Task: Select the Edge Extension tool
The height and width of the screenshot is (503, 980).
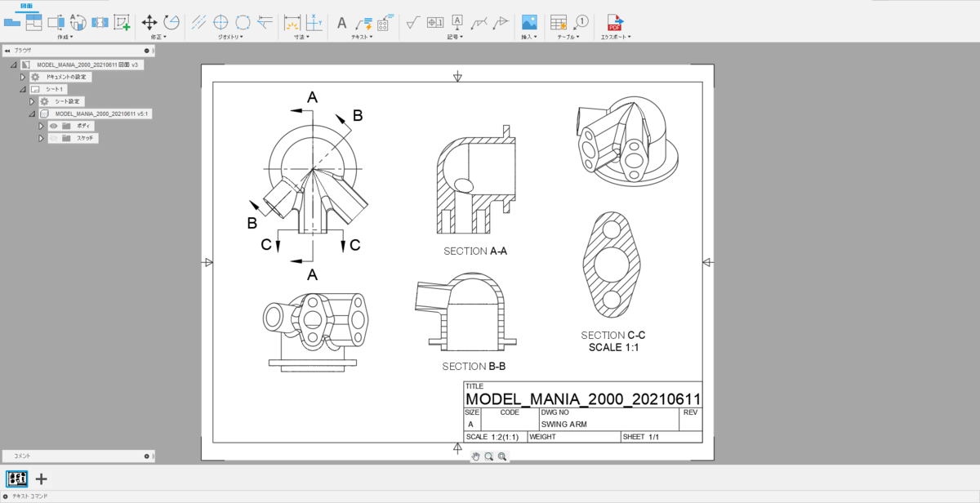Action: (265, 22)
